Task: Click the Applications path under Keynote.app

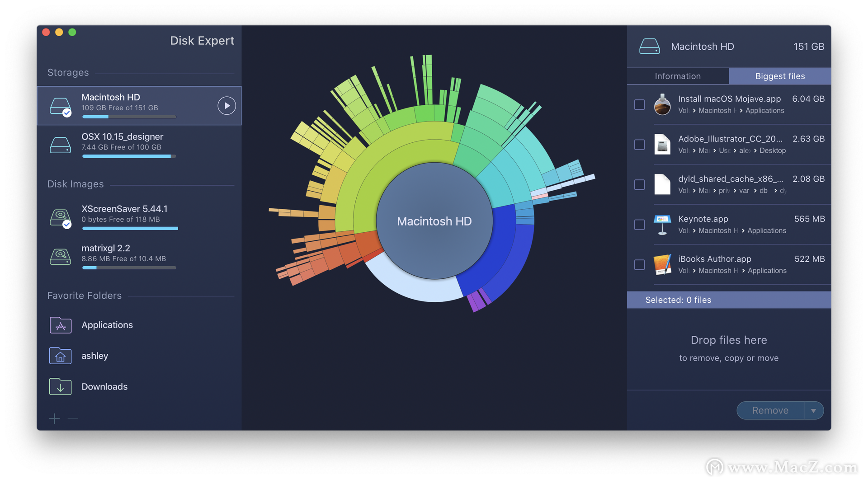Action: tap(767, 230)
